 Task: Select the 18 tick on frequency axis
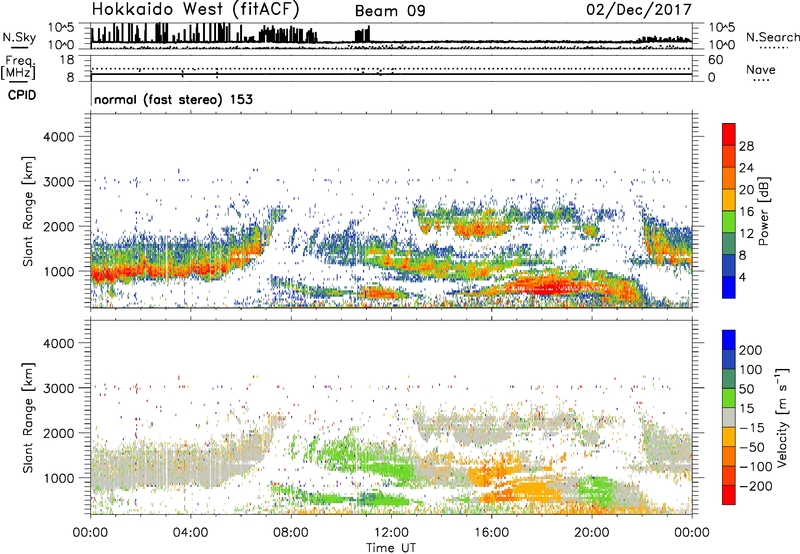[x=67, y=60]
